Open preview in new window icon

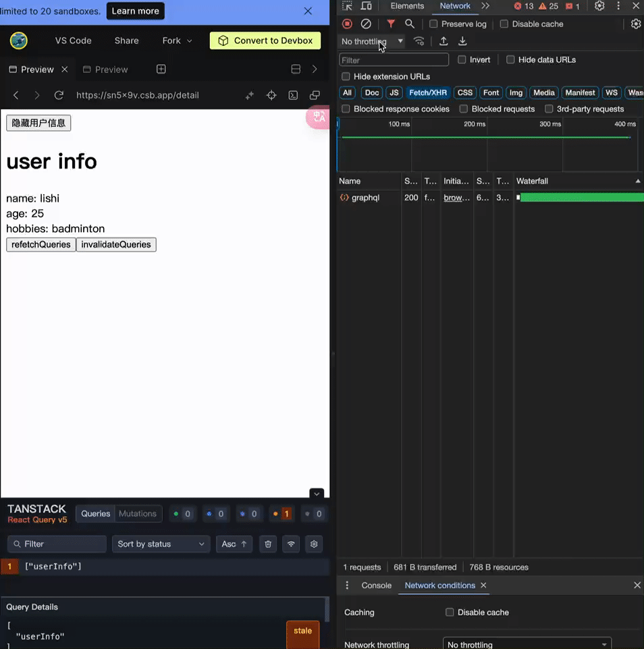(315, 95)
